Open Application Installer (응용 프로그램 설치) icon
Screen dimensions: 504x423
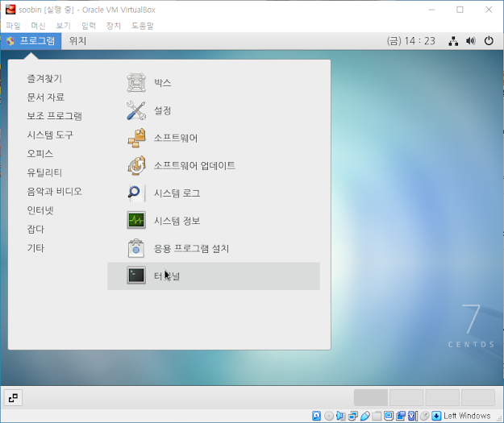click(136, 248)
